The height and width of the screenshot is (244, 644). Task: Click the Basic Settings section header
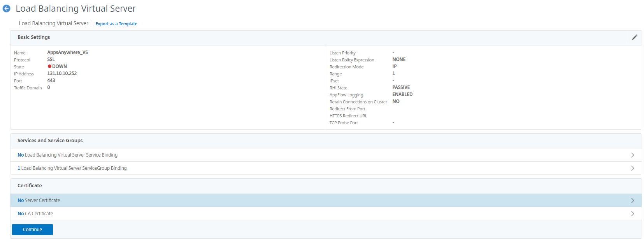(34, 37)
